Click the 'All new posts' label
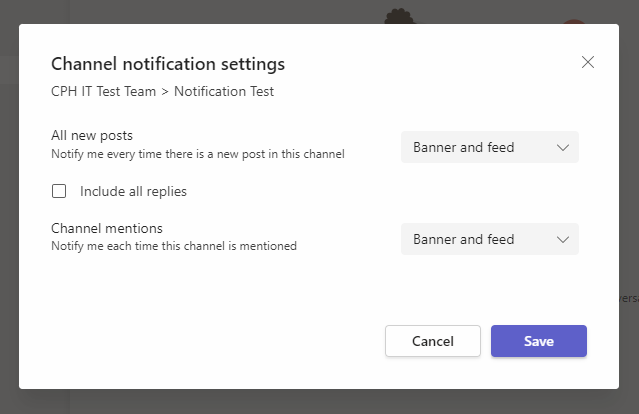Viewport: 639px width, 414px height. pyautogui.click(x=92, y=135)
